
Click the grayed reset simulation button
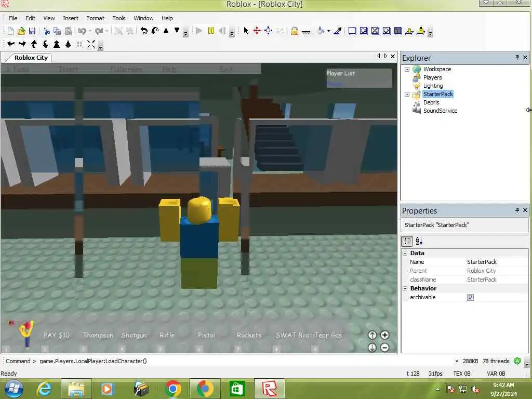222,31
